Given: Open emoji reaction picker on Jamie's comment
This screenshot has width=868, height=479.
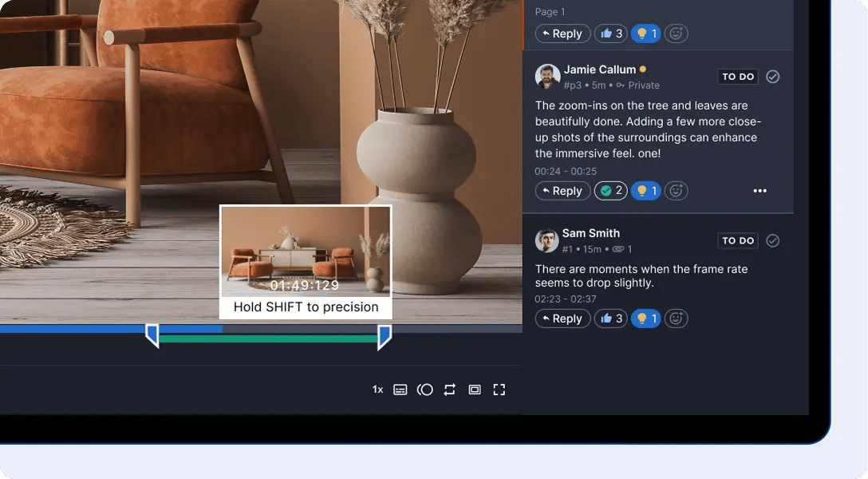Looking at the screenshot, I should click(675, 190).
